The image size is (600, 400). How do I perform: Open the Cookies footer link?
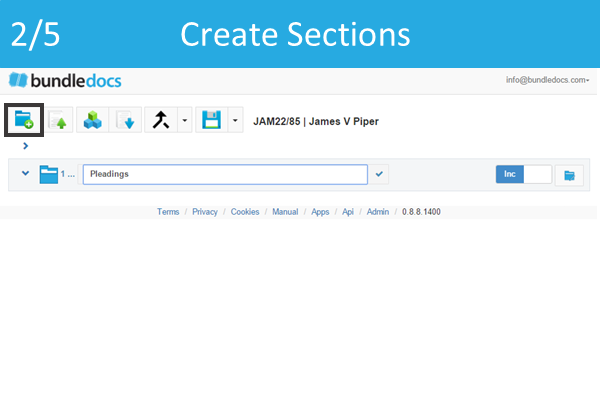coord(245,212)
